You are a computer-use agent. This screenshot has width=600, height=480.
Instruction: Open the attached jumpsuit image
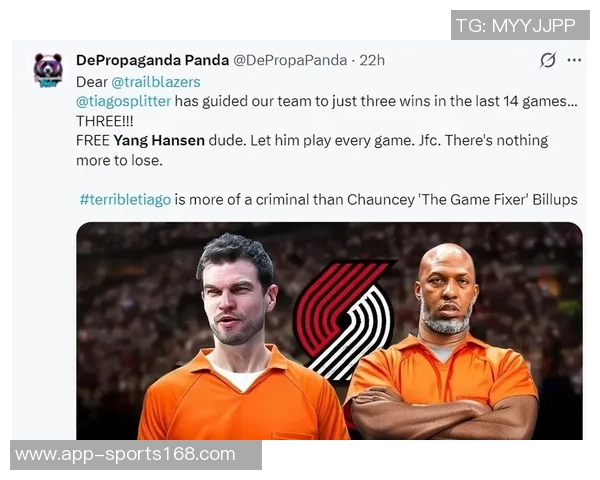pos(329,331)
